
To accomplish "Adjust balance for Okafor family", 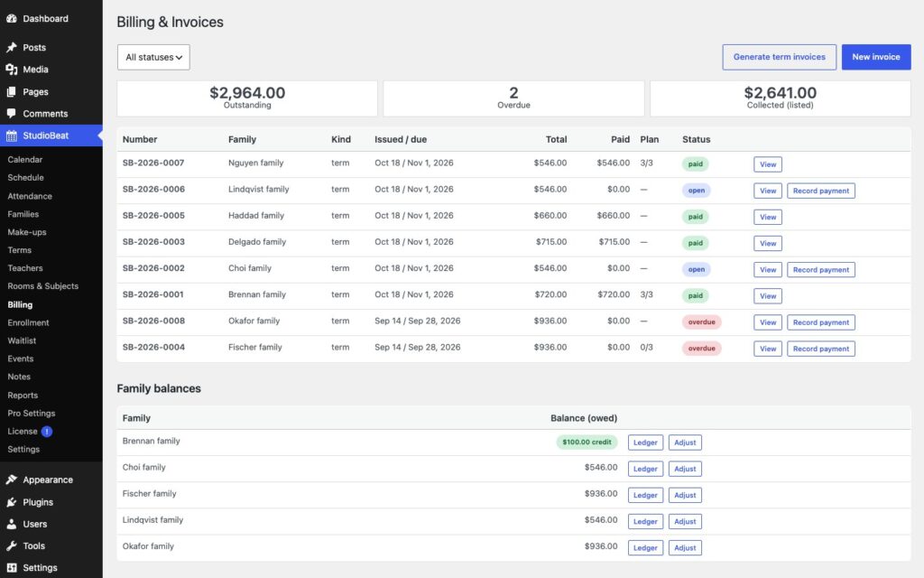I will click(x=685, y=548).
